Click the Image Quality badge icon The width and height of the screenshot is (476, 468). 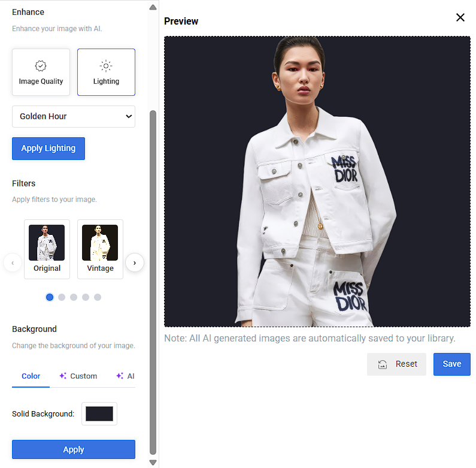[x=41, y=66]
